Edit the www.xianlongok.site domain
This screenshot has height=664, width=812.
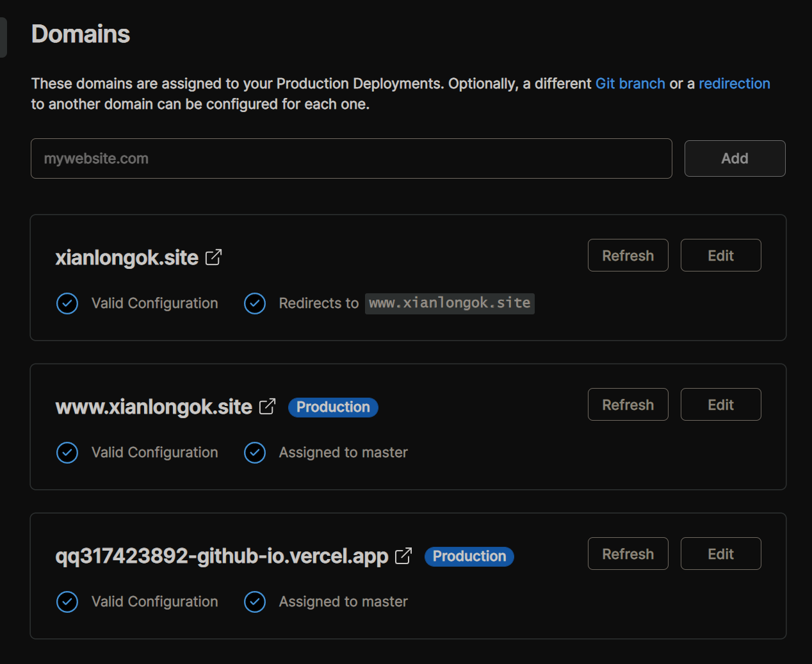[721, 405]
